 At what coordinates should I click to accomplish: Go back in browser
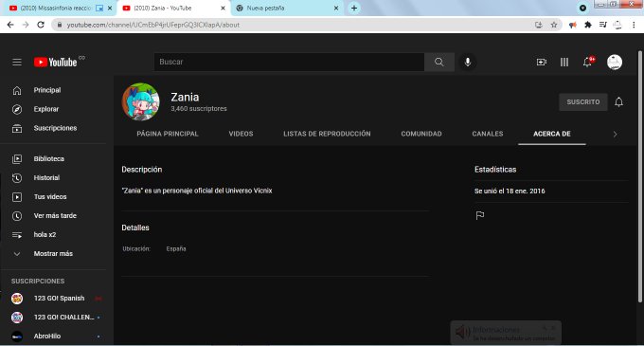point(10,25)
